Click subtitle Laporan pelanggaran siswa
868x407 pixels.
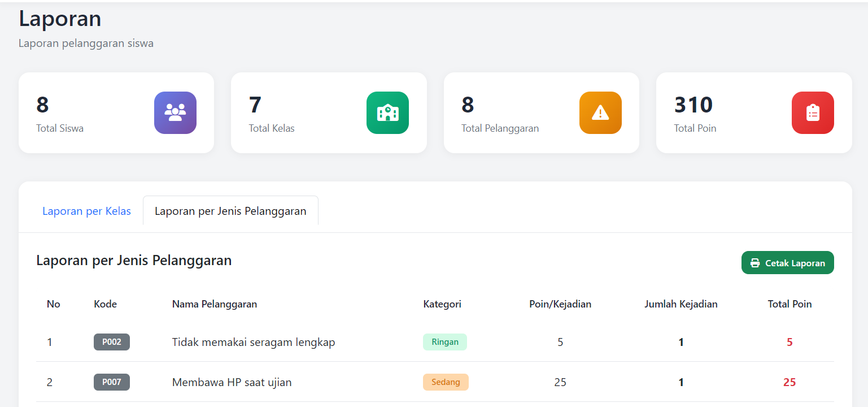pos(86,43)
